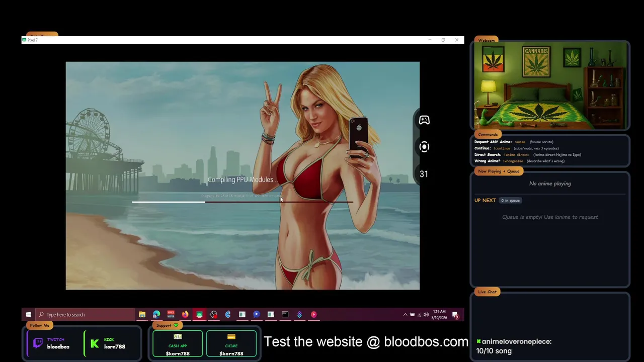Click the 'Queue is empty!' message
This screenshot has width=644, height=362.
[550, 217]
